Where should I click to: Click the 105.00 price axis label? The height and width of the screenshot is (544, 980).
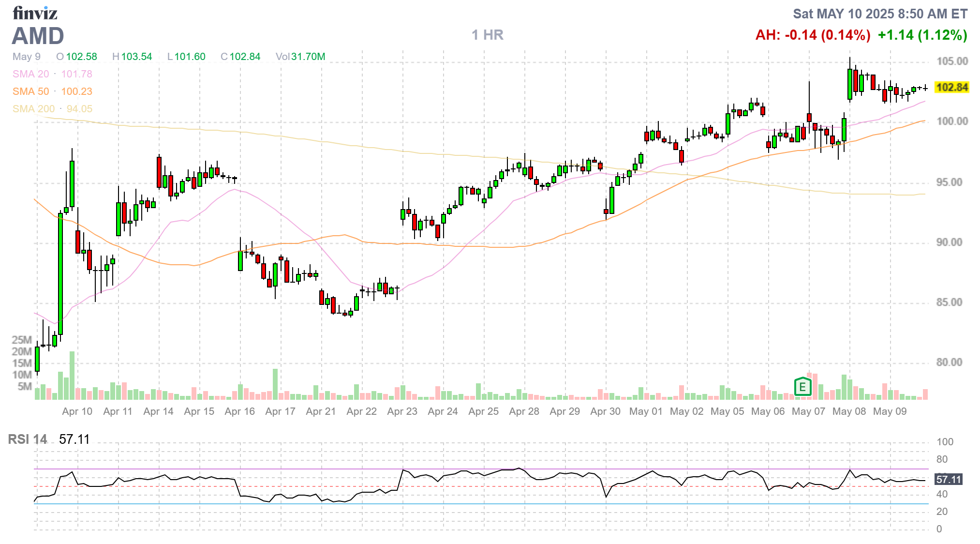click(952, 61)
